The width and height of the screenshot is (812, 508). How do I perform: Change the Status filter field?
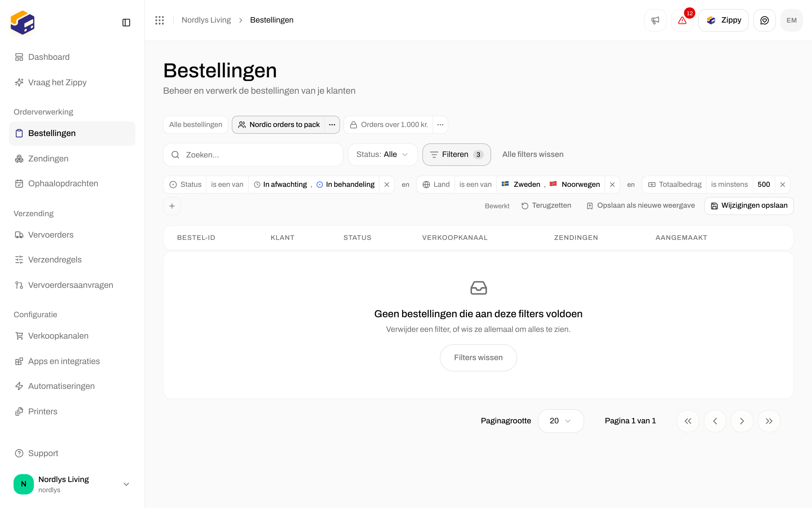[185, 185]
